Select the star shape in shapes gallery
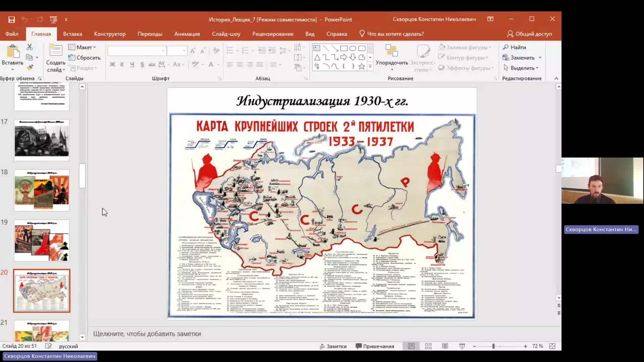 [x=362, y=66]
